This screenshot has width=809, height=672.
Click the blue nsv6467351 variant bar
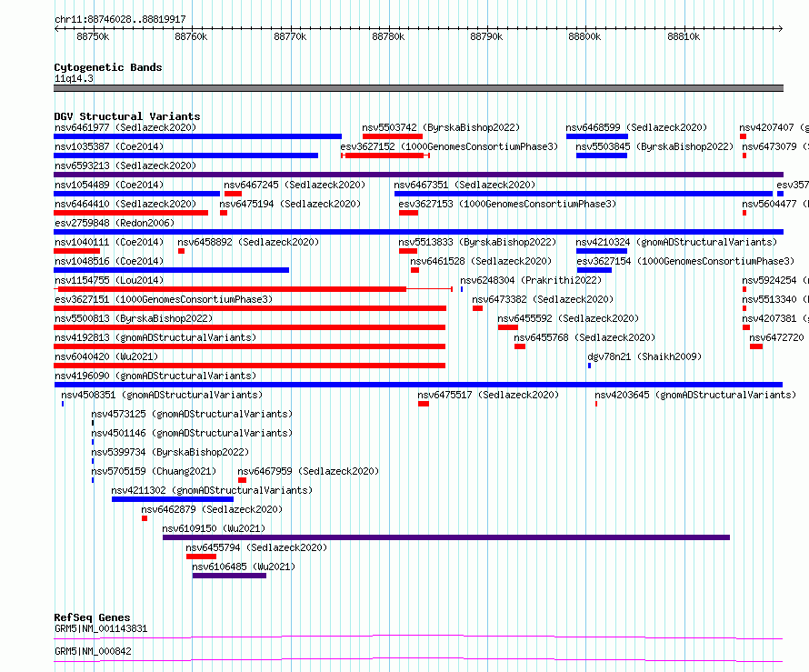click(584, 194)
